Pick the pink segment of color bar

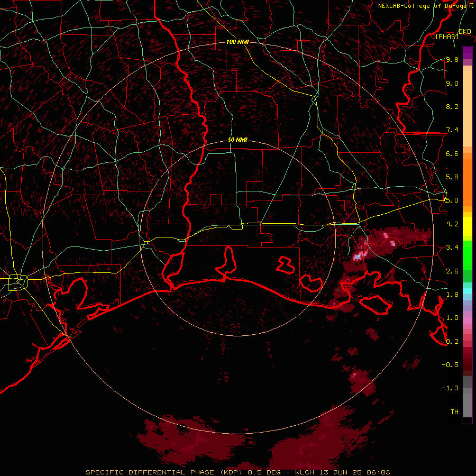point(467,321)
